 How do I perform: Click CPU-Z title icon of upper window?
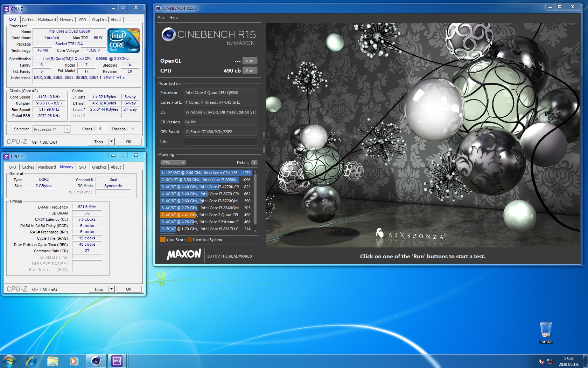(6, 9)
